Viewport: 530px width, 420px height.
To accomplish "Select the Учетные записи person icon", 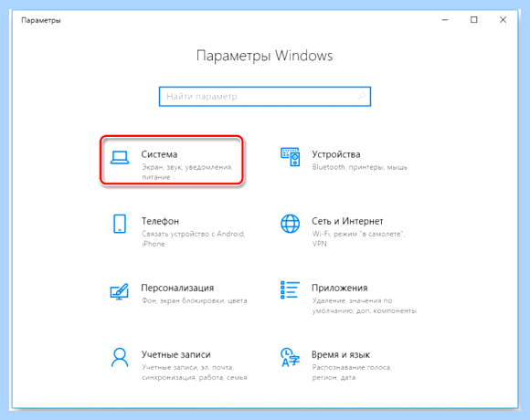I will 120,357.
